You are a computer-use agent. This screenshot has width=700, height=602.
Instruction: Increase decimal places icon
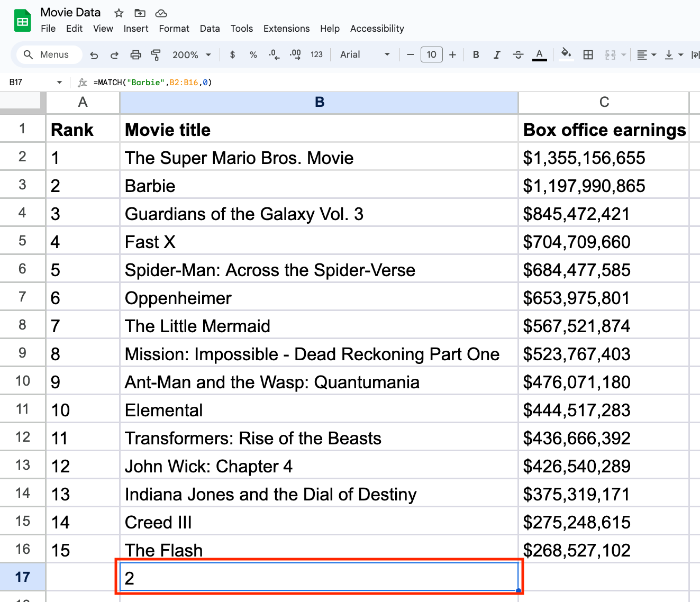tap(295, 54)
